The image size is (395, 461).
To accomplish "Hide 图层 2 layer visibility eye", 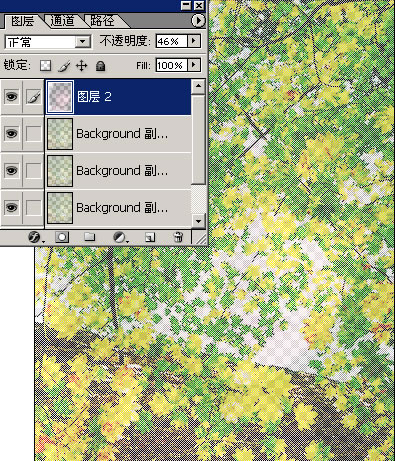I will 11,97.
